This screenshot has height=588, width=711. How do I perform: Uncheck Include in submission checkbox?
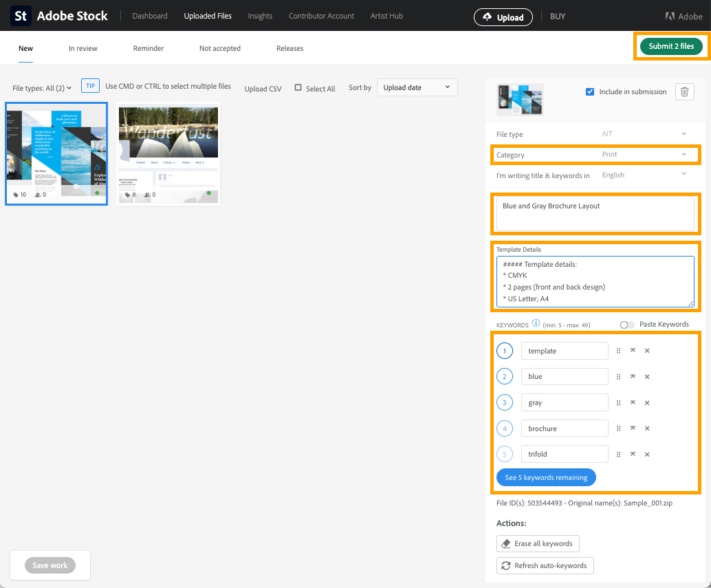tap(590, 91)
